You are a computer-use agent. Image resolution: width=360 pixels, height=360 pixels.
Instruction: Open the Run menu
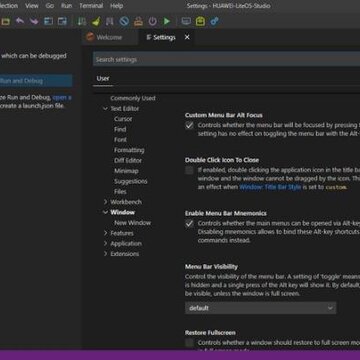(x=66, y=6)
